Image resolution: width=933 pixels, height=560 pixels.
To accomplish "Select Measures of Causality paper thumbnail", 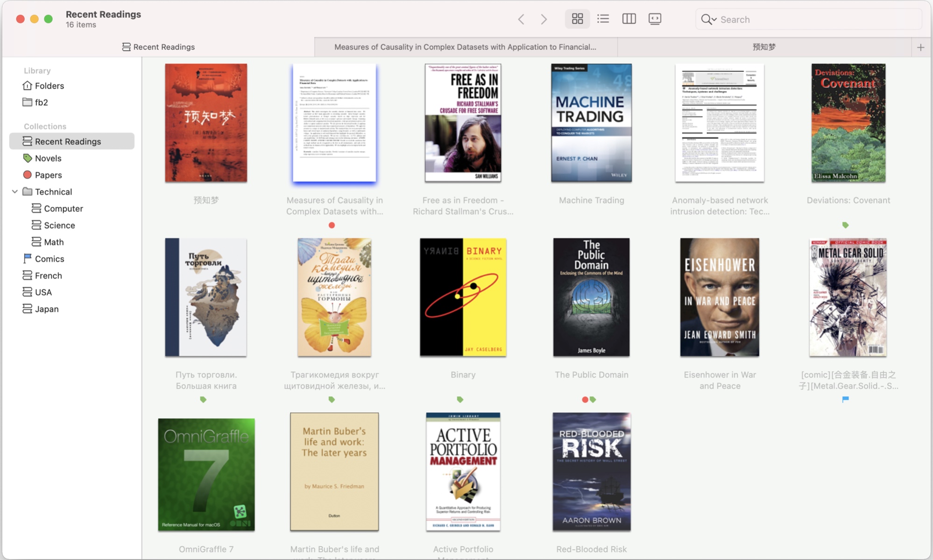I will [x=334, y=123].
